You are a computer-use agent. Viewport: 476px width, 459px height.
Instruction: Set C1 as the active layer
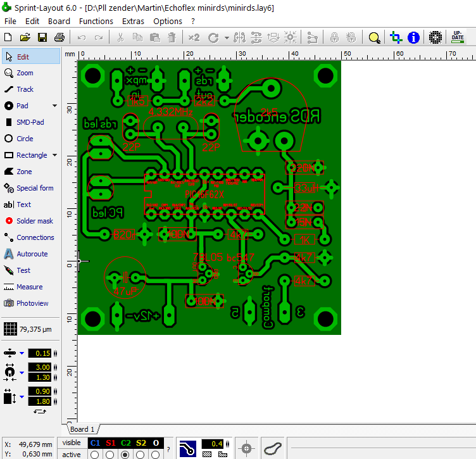click(x=95, y=454)
